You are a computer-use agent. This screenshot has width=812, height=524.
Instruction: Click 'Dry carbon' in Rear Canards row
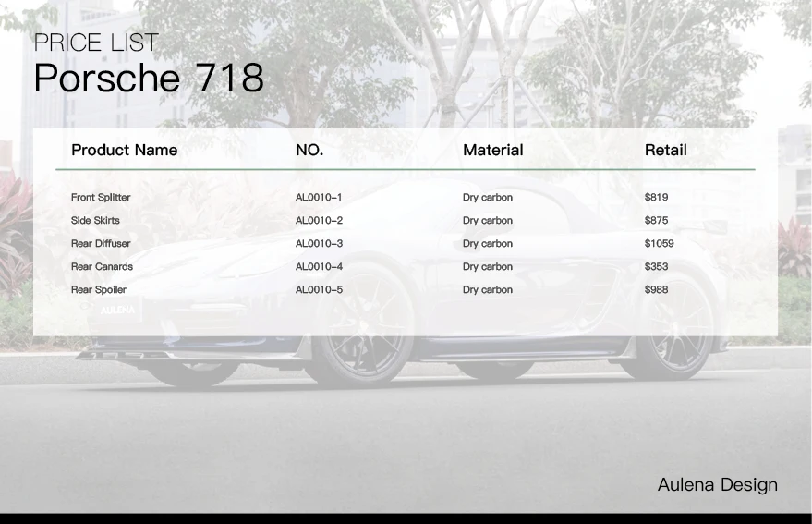click(x=488, y=267)
